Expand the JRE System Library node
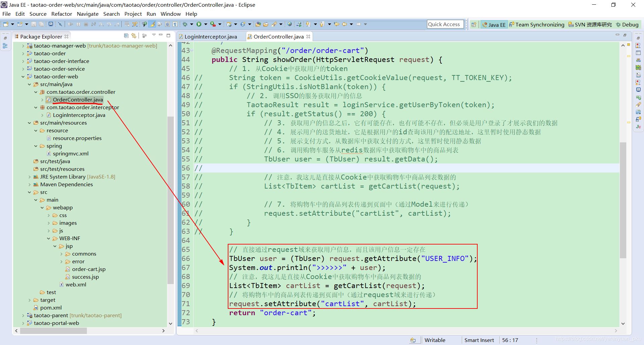The image size is (644, 345). (x=29, y=177)
